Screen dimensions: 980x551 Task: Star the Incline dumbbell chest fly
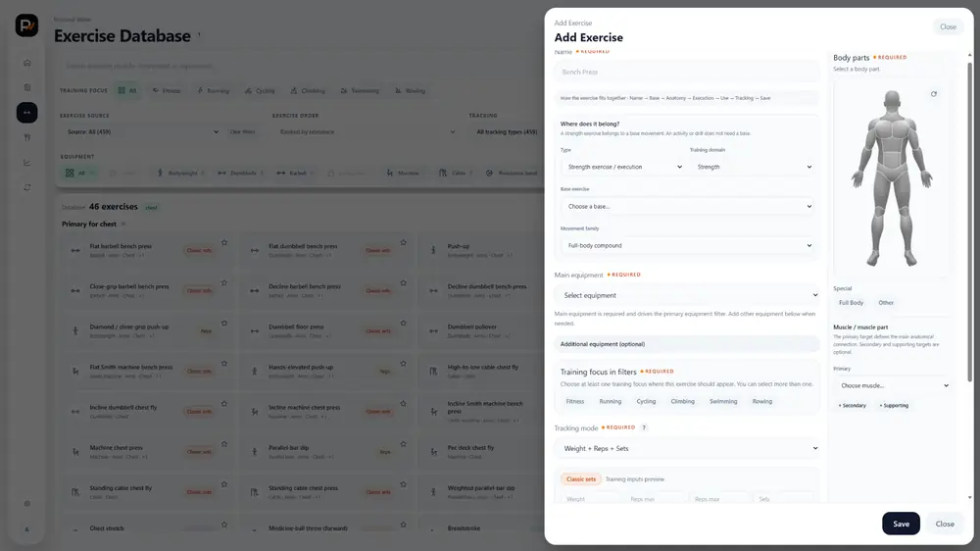[x=224, y=403]
